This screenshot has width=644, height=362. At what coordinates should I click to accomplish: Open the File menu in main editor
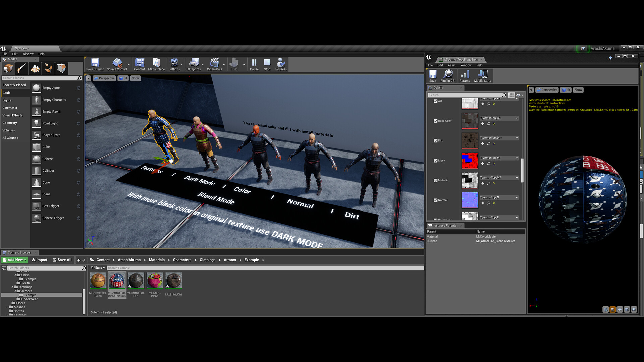(x=5, y=54)
